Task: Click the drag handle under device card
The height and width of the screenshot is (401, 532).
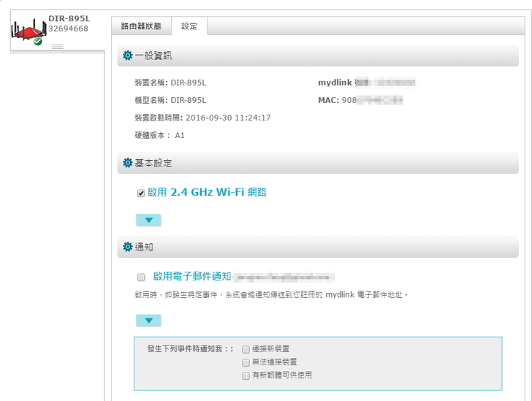Action: click(x=58, y=47)
